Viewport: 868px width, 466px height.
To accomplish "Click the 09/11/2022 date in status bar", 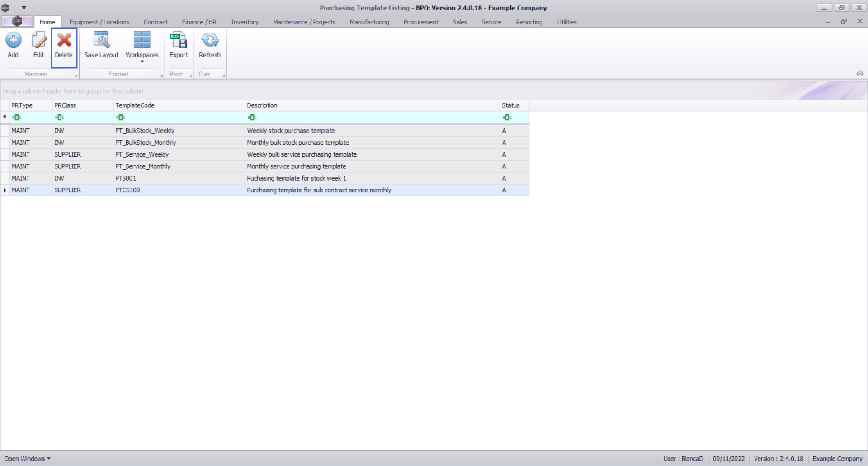I will pos(729,459).
